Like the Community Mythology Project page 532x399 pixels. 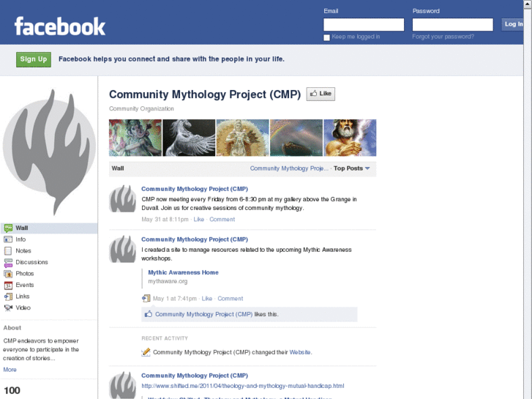[321, 94]
